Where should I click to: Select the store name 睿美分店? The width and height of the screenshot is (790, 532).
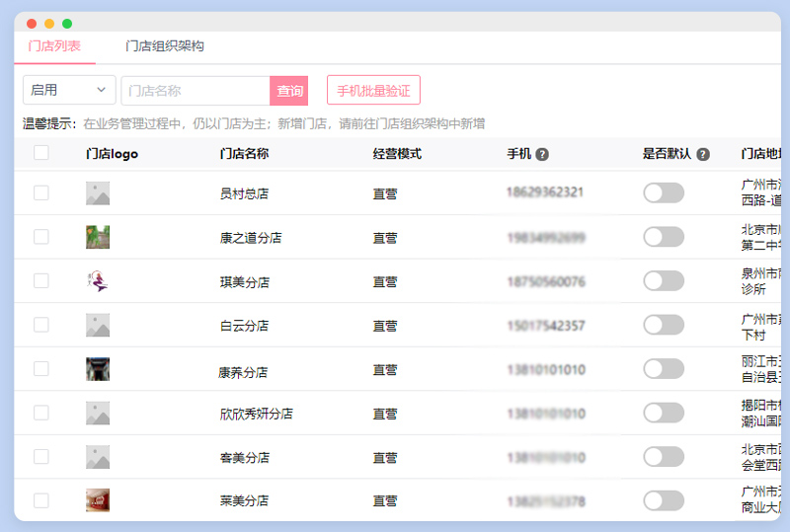pos(244,458)
